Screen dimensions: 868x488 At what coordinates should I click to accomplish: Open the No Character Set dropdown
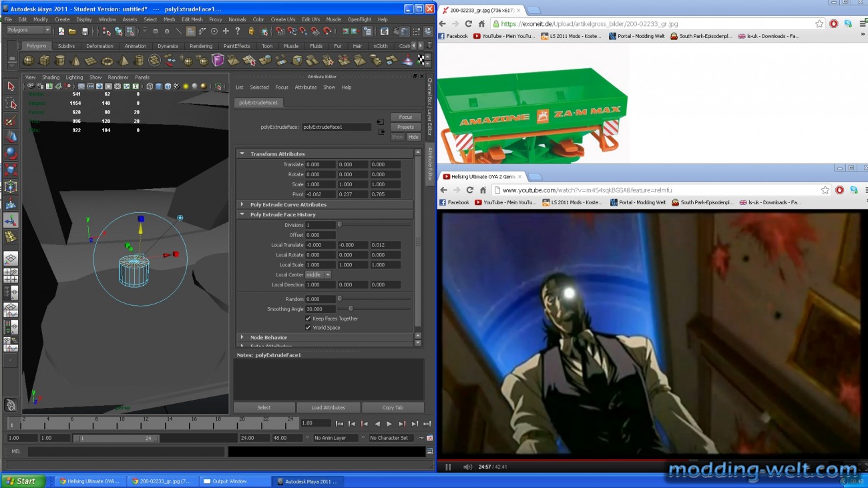coord(391,438)
